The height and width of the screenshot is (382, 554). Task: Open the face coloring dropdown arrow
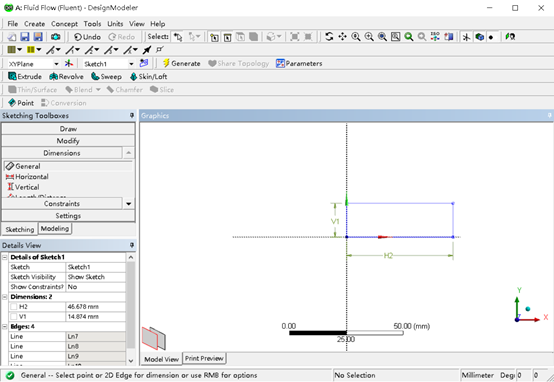19,50
